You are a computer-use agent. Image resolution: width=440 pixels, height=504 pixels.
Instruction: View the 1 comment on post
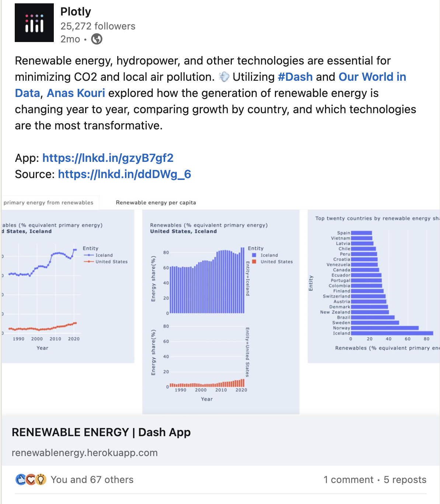click(349, 480)
